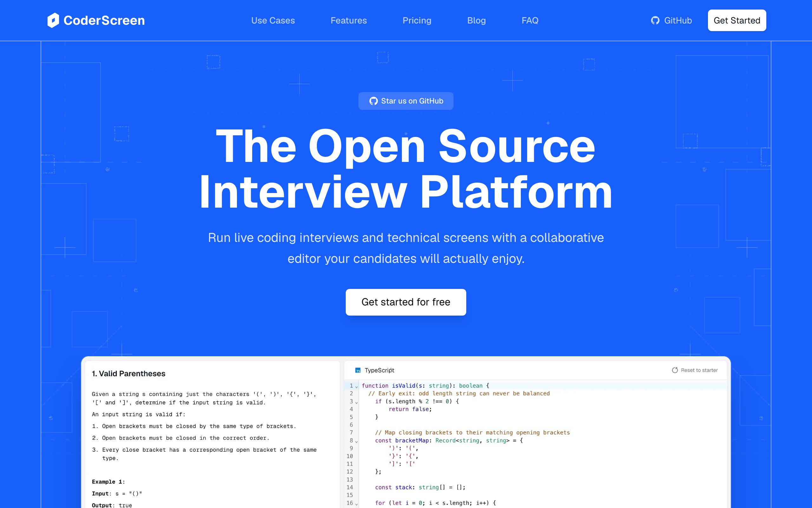This screenshot has width=812, height=508.
Task: Click the 'Example 1:' heading
Action: (x=108, y=482)
